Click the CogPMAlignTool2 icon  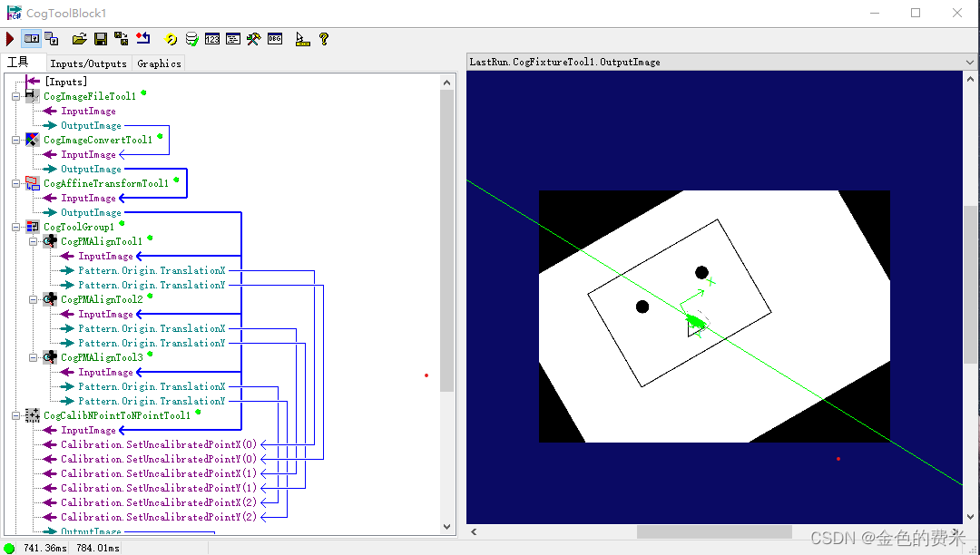click(49, 299)
